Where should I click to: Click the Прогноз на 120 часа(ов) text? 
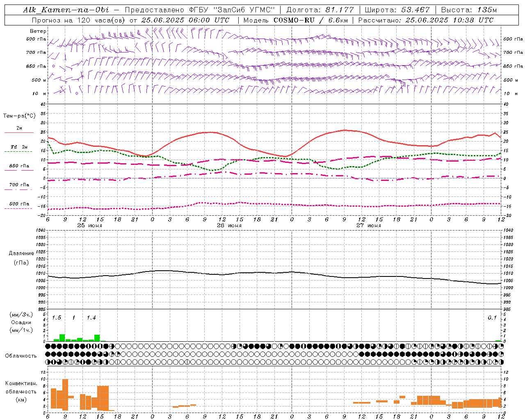[79, 20]
